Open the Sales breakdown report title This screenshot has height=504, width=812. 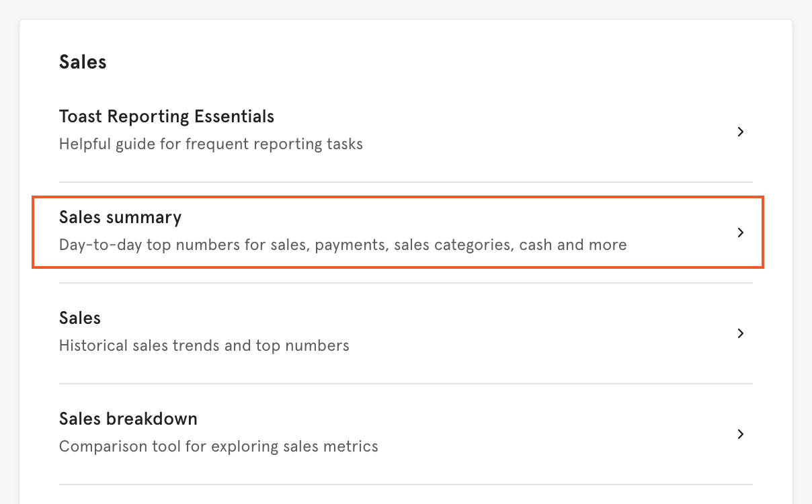point(128,419)
